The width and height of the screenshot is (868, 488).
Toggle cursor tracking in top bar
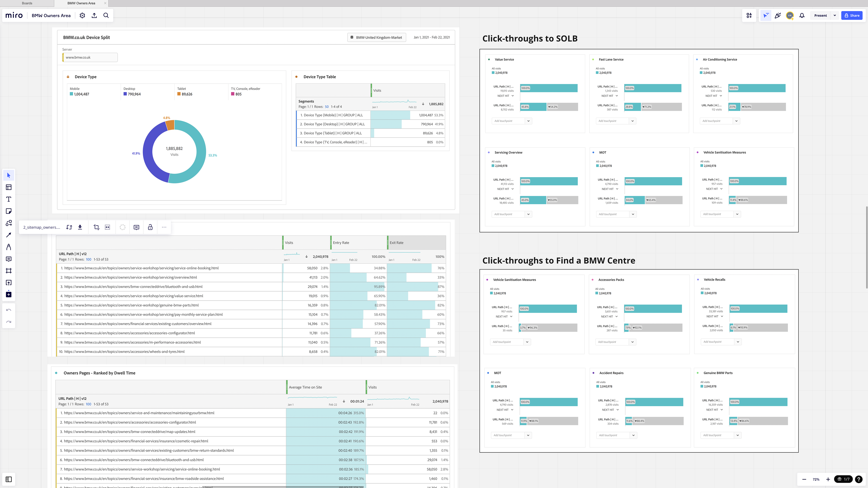point(766,16)
